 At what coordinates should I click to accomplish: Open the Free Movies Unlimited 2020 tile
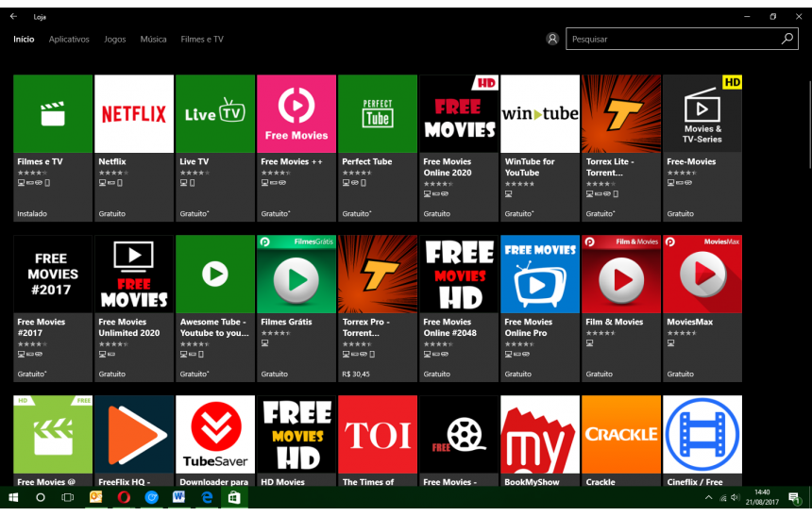(x=134, y=308)
